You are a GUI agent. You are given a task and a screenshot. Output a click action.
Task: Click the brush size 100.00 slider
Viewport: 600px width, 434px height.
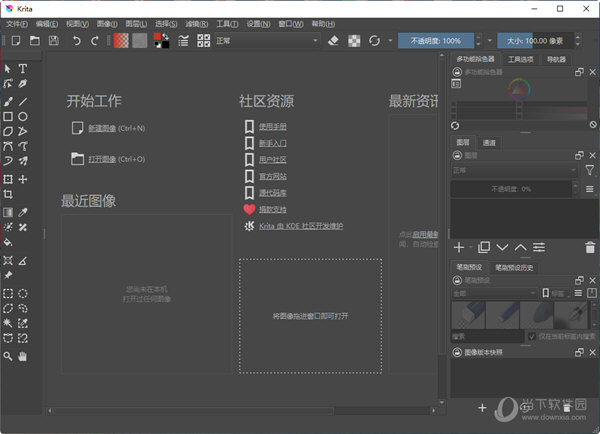[535, 41]
